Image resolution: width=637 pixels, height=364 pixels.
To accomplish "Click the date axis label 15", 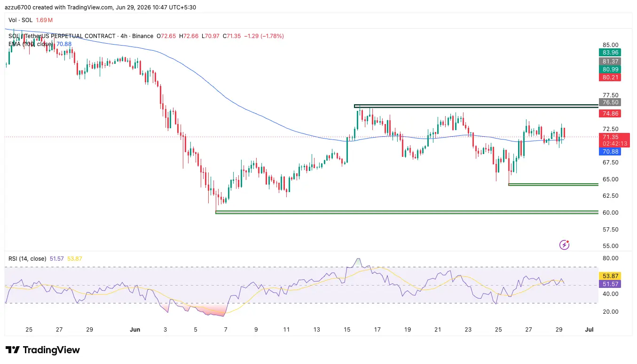I will pyautogui.click(x=347, y=330).
